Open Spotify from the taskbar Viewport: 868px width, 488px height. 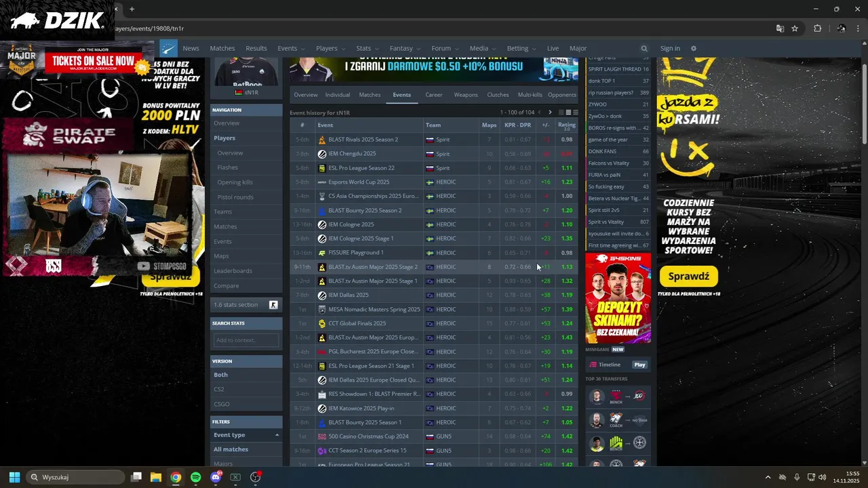195,477
